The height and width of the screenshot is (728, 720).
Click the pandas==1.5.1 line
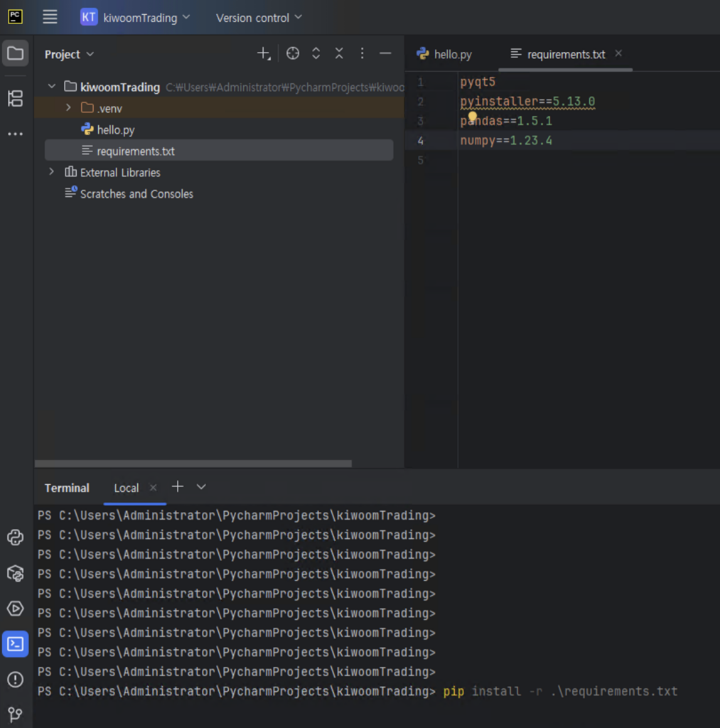pyautogui.click(x=506, y=121)
